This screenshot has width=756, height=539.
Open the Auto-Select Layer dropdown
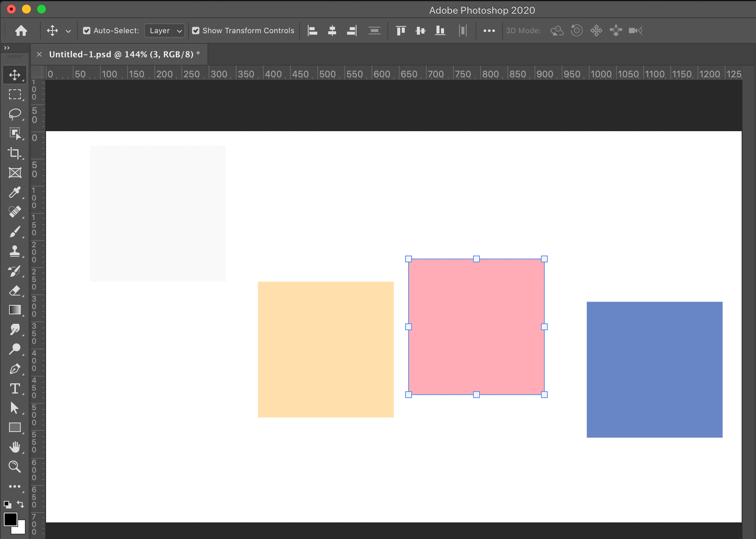point(165,31)
